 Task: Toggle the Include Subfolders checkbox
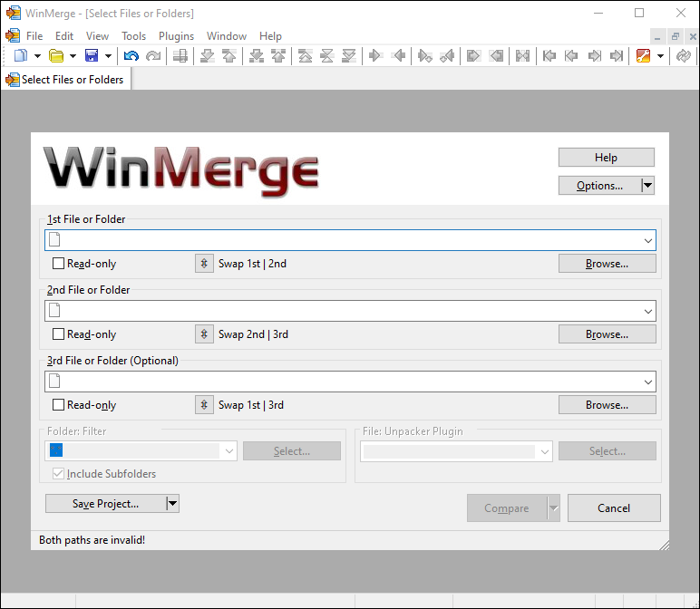click(58, 473)
